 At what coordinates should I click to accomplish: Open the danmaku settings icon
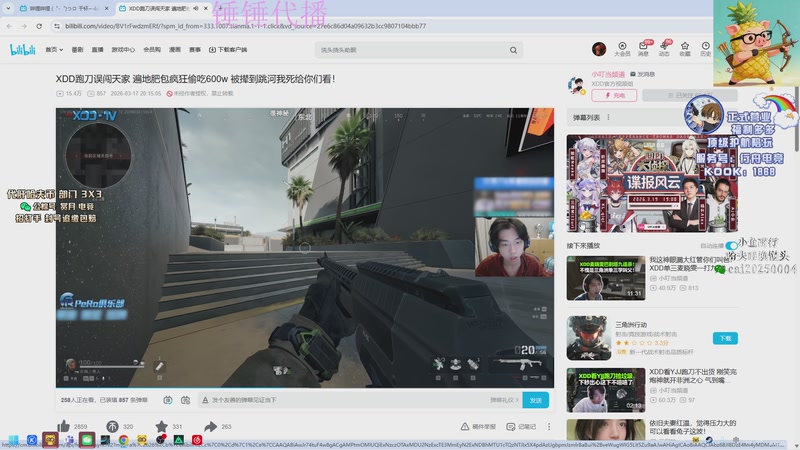click(x=186, y=400)
